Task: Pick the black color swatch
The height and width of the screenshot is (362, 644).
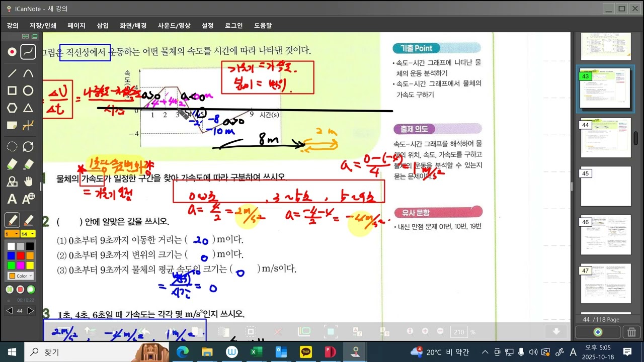Action: tap(30, 246)
